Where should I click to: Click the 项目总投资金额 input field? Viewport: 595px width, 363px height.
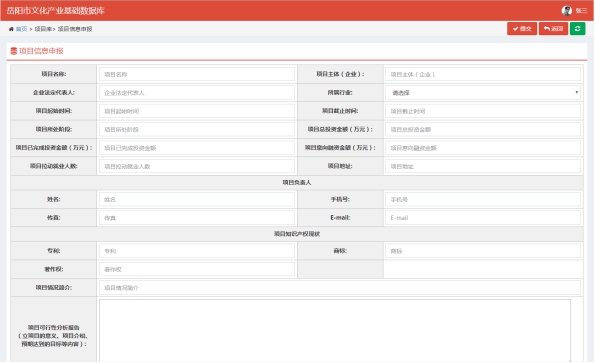click(x=483, y=129)
